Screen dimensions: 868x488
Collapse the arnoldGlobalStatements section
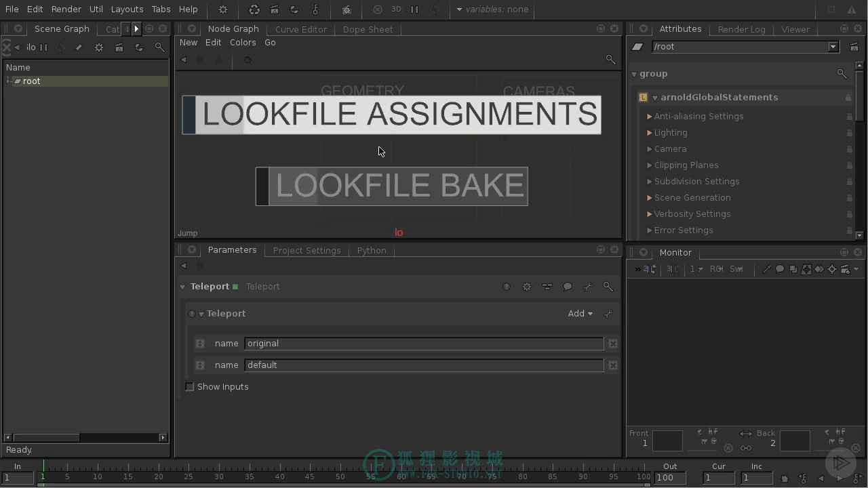(x=655, y=98)
